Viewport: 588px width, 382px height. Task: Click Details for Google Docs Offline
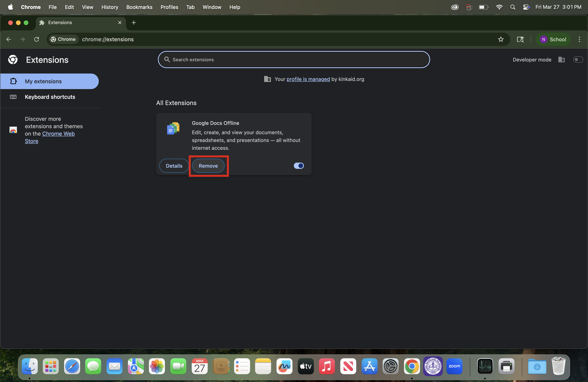(x=174, y=166)
